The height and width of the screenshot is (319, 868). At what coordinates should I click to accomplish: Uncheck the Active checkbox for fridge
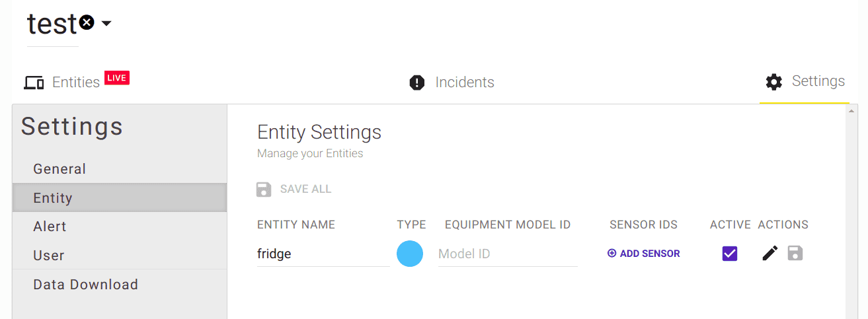pyautogui.click(x=730, y=253)
